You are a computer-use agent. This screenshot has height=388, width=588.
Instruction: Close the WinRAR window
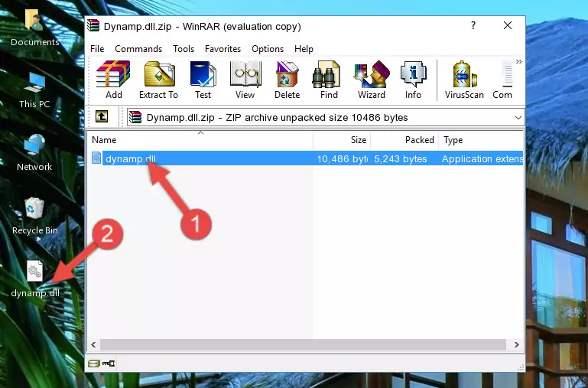[508, 25]
